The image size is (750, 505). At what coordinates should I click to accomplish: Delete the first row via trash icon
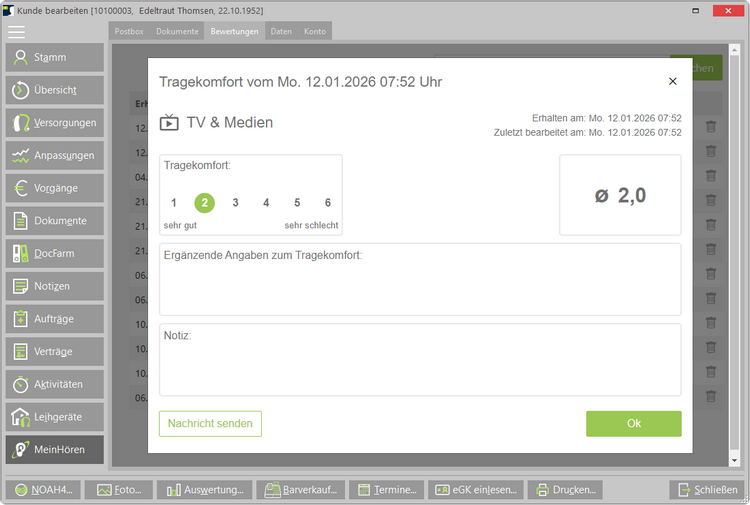click(711, 127)
